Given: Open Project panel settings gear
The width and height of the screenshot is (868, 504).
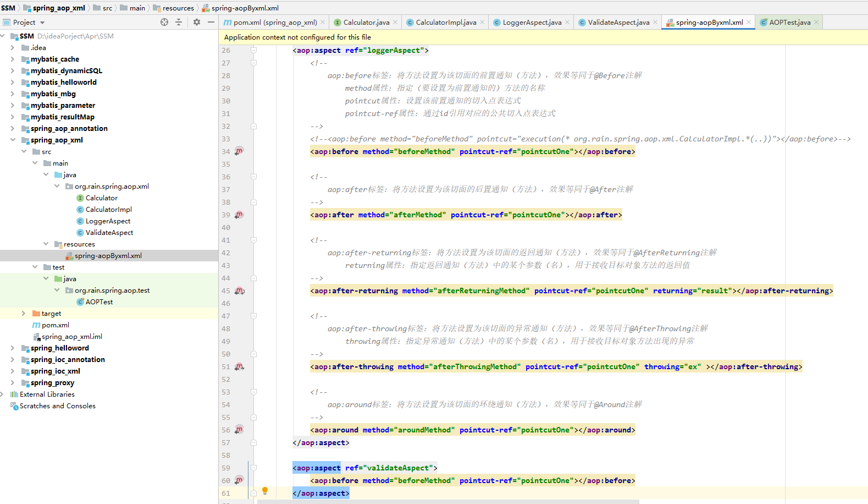Looking at the screenshot, I should pyautogui.click(x=197, y=22).
